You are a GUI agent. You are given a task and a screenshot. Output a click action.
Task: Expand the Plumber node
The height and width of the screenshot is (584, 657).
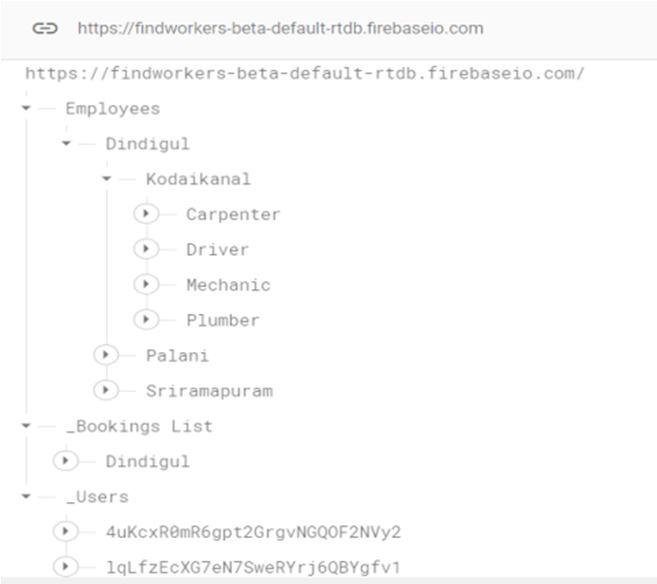point(146,320)
